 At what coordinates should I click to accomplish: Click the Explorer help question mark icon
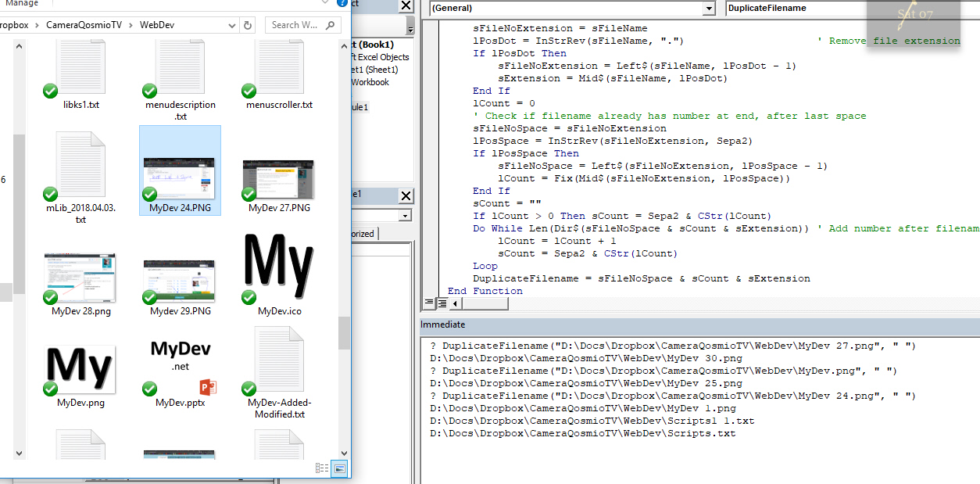coord(342,3)
